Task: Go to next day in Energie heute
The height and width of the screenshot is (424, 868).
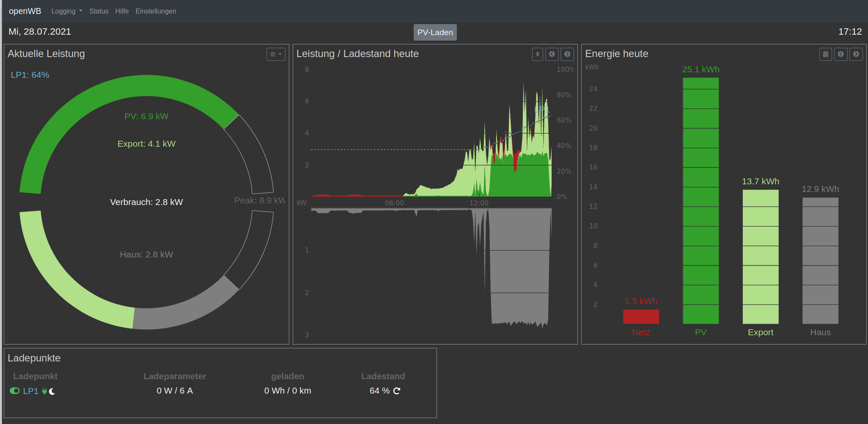Action: point(856,54)
